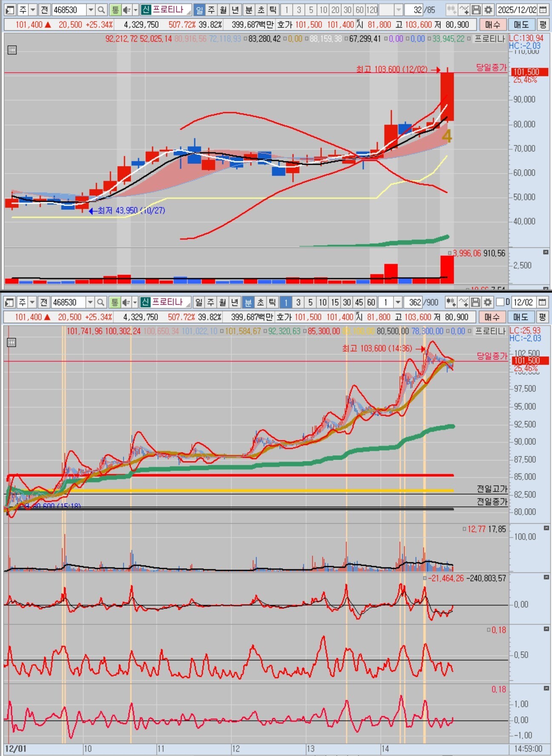Toggle the 85,300,00 indicator square in lower legend
The image size is (552, 756).
pyautogui.click(x=304, y=332)
